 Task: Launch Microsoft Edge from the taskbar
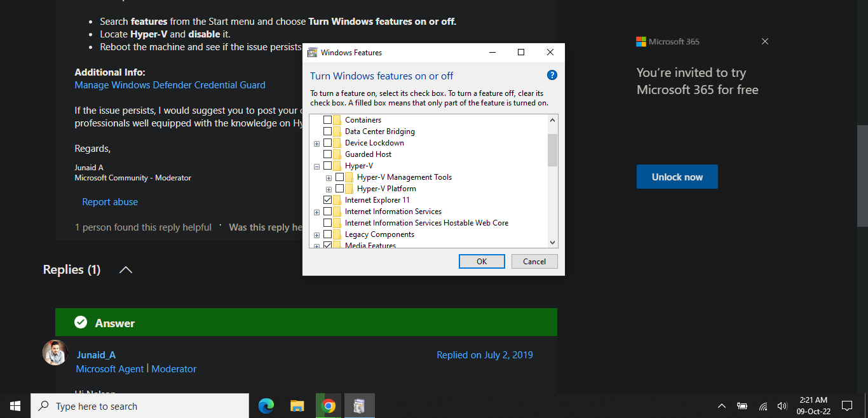pos(266,406)
